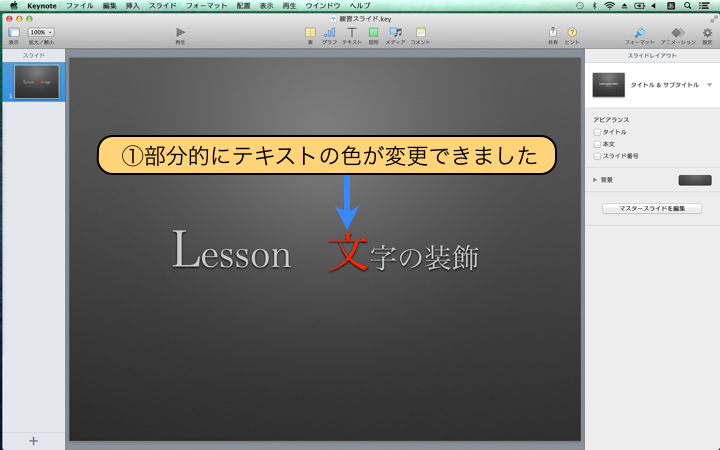Click 練習スライド.key document title
This screenshot has width=720, height=450.
click(365, 19)
